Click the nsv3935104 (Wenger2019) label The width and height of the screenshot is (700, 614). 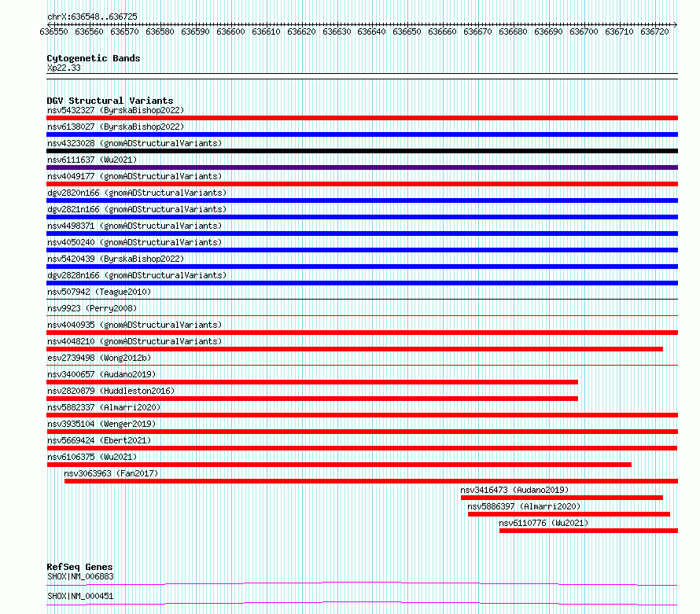coord(101,424)
